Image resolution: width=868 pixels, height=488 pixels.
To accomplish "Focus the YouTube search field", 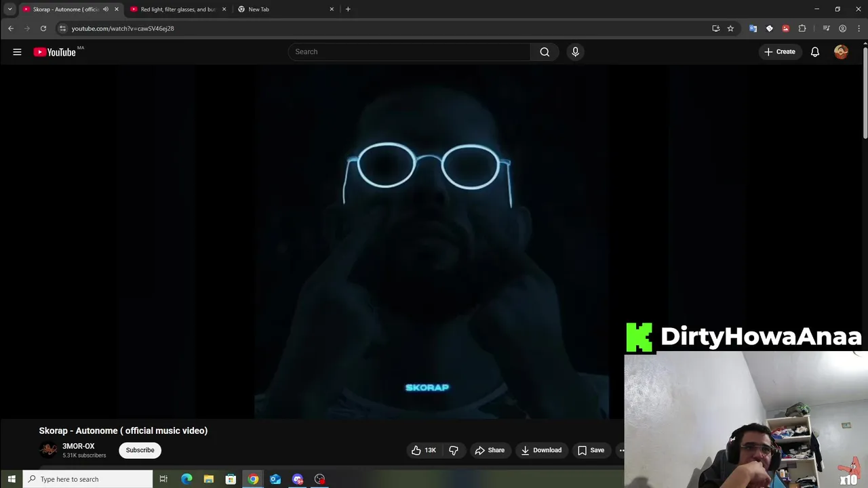I will [x=410, y=52].
